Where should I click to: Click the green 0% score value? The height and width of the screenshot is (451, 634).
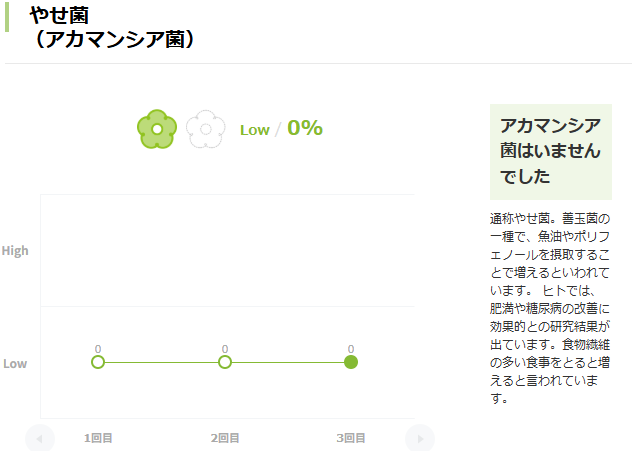click(305, 128)
